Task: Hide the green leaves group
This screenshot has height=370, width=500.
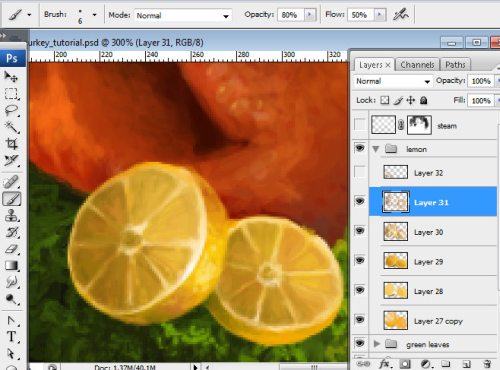Action: [x=360, y=343]
